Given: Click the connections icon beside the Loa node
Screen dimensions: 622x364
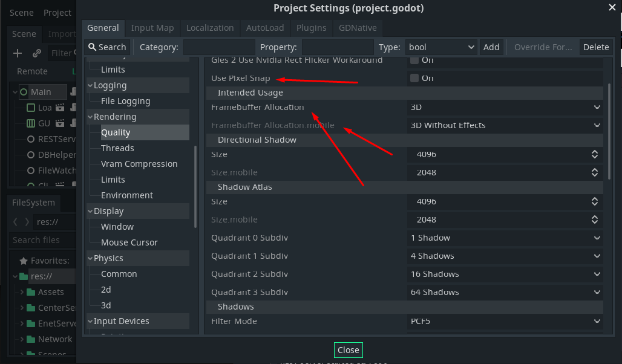Looking at the screenshot, I should click(60, 108).
